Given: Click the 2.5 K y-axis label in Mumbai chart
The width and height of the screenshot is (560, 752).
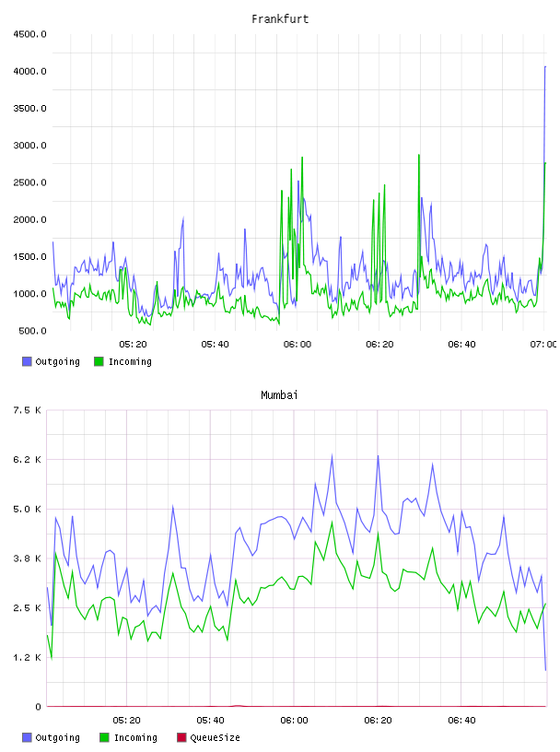Looking at the screenshot, I should [x=27, y=608].
